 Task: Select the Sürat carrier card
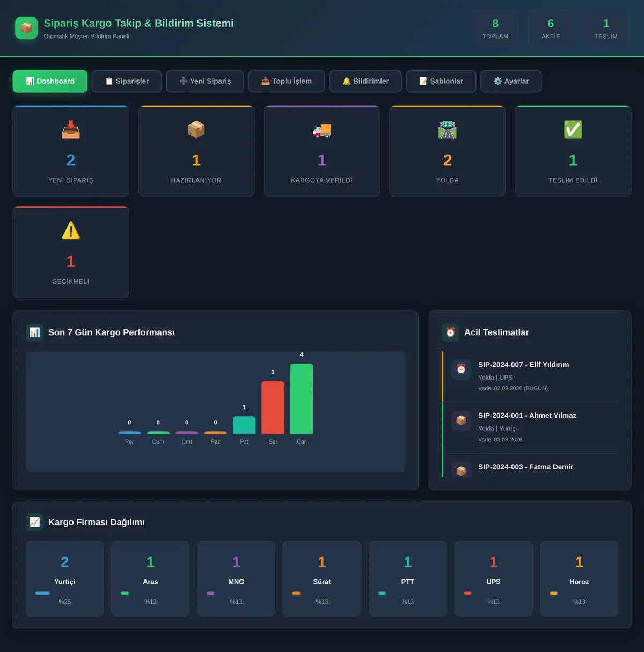click(x=322, y=579)
